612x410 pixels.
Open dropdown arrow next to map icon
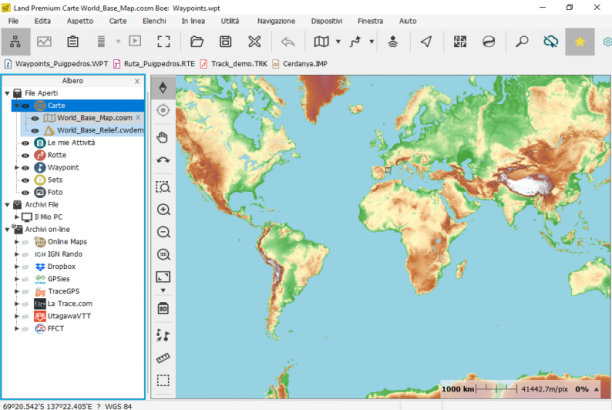(338, 41)
